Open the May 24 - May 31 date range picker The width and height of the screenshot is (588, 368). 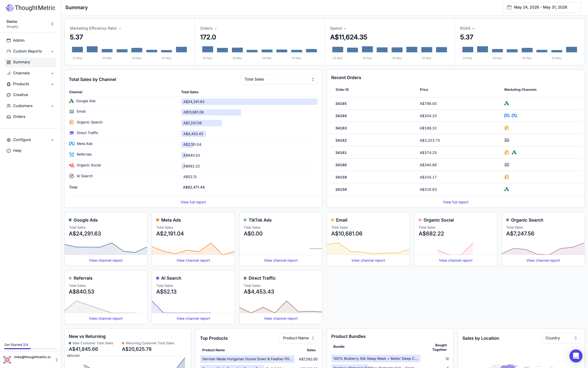pyautogui.click(x=542, y=7)
